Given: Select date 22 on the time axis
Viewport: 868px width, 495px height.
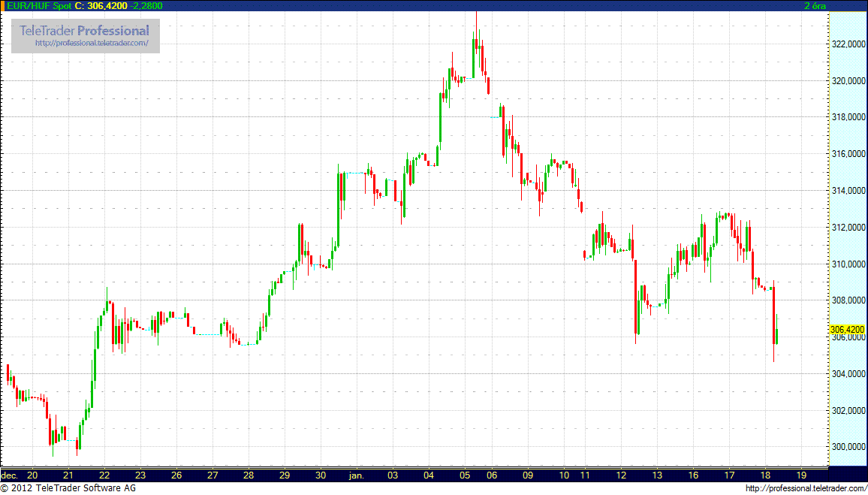Looking at the screenshot, I should click(104, 475).
